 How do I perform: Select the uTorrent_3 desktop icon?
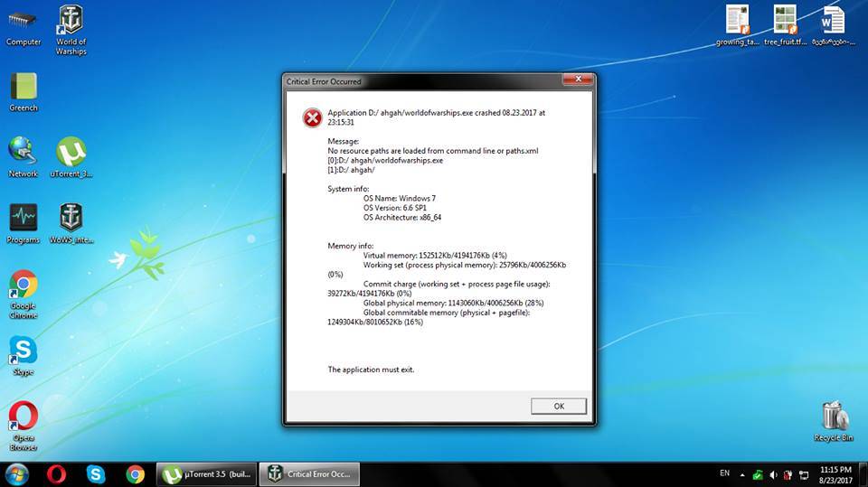point(71,157)
